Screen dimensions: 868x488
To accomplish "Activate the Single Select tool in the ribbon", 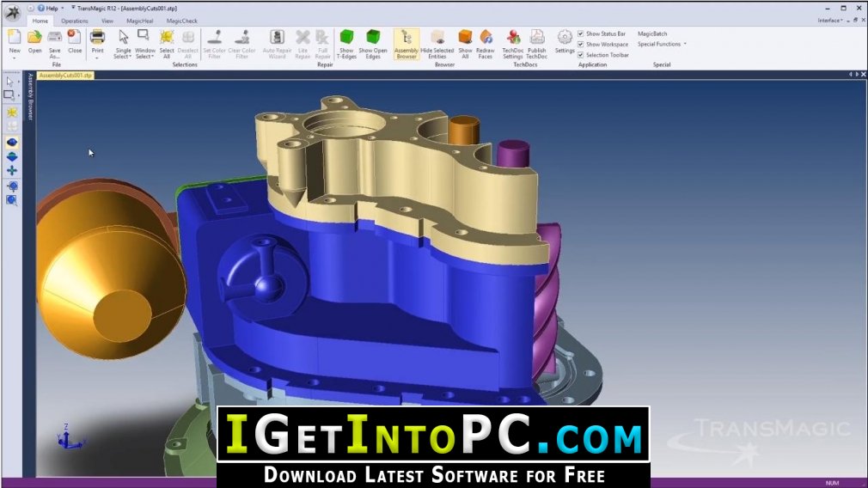I will click(x=123, y=45).
